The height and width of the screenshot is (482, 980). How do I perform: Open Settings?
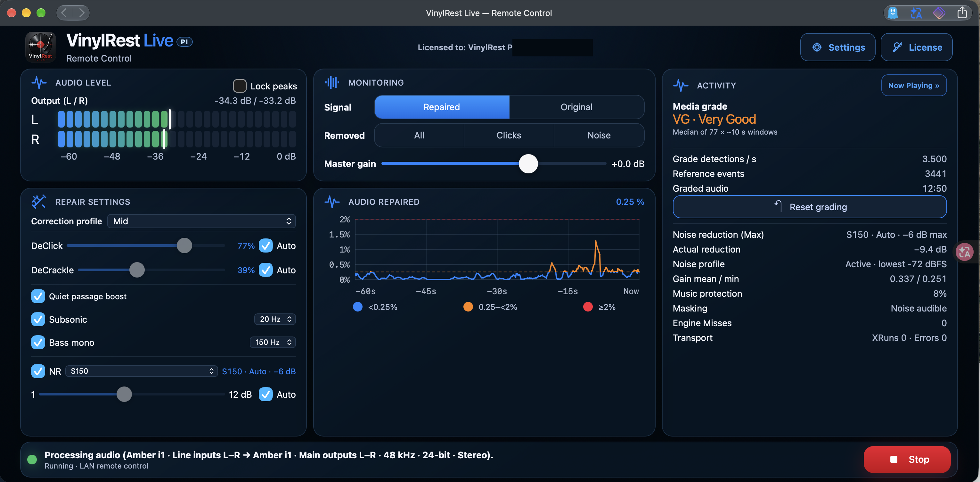838,47
